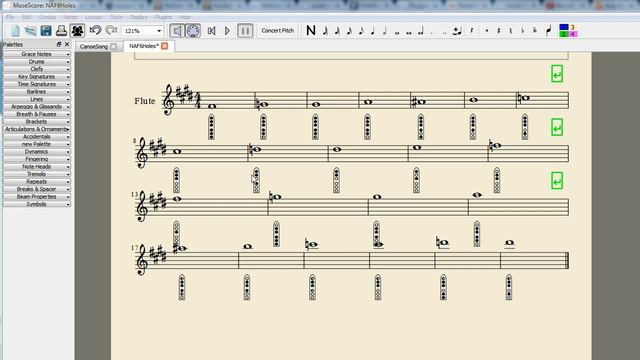Expand the Barlines palette
This screenshot has width=640, height=360.
(x=37, y=92)
